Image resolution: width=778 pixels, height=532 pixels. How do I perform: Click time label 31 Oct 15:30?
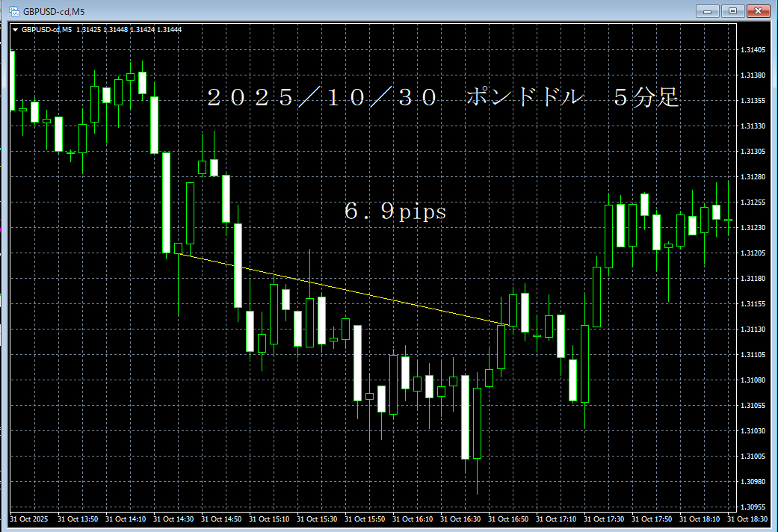tap(317, 519)
